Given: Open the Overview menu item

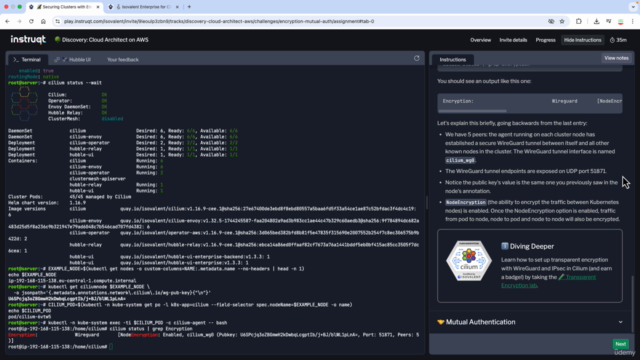Looking at the screenshot, I should point(480,40).
